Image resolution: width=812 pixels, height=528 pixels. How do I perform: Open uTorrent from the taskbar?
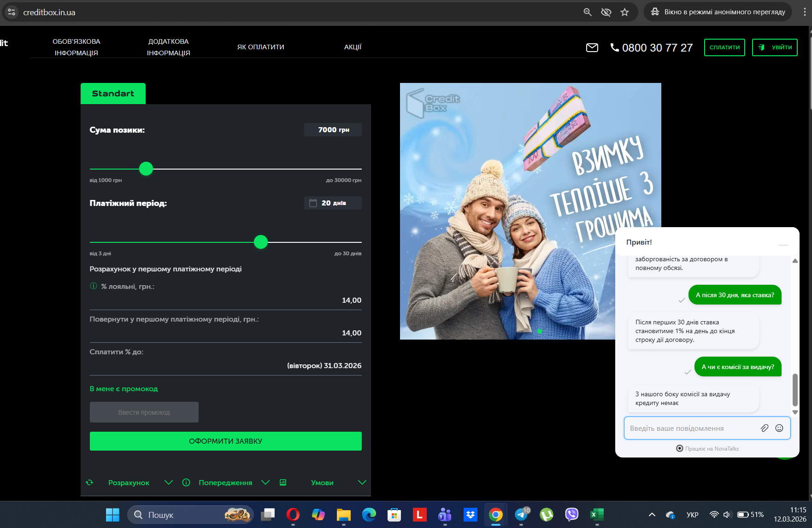[x=547, y=515]
